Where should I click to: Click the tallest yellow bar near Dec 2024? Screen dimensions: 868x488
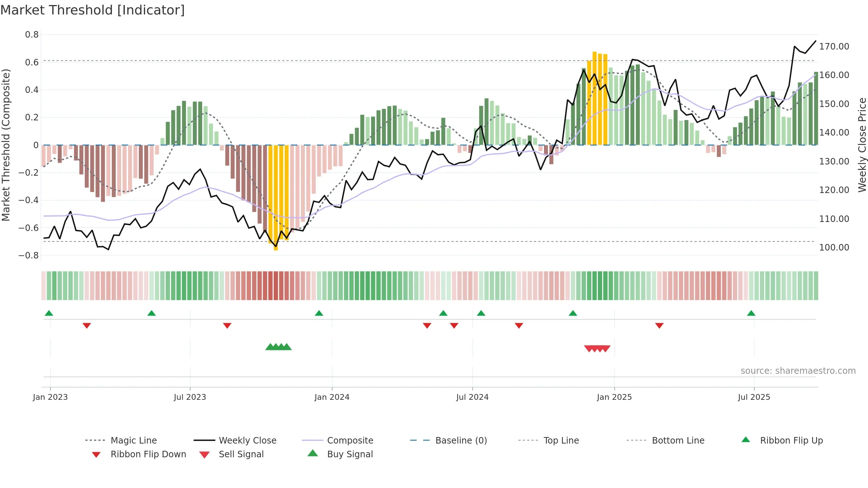(x=595, y=98)
